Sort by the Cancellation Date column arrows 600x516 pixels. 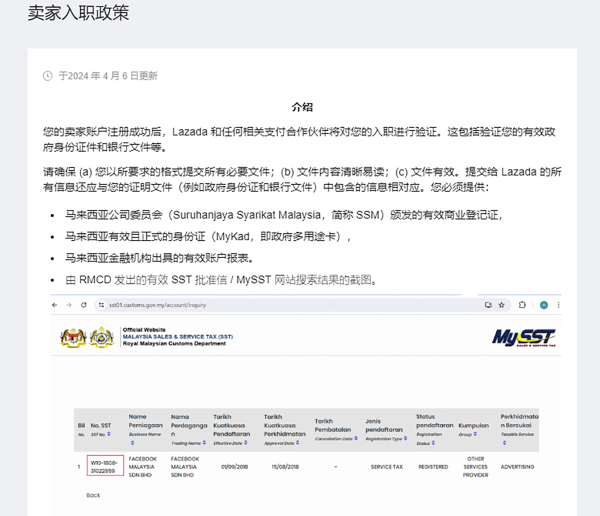pos(356,438)
